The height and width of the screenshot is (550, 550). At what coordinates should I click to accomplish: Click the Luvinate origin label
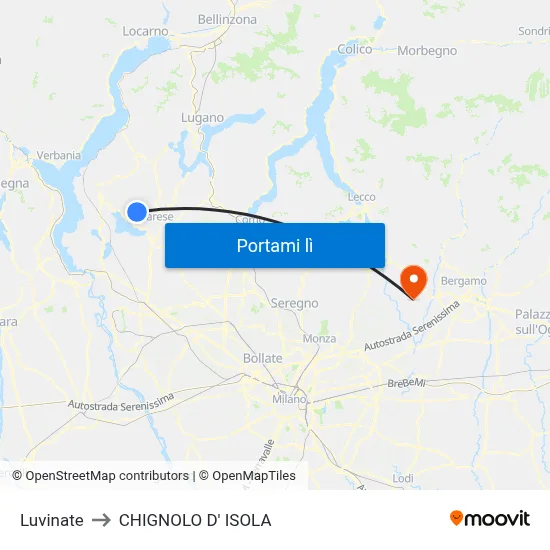click(52, 520)
